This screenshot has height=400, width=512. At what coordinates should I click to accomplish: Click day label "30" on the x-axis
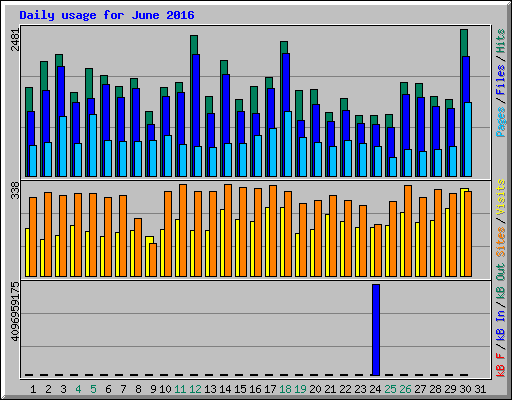click(x=465, y=389)
